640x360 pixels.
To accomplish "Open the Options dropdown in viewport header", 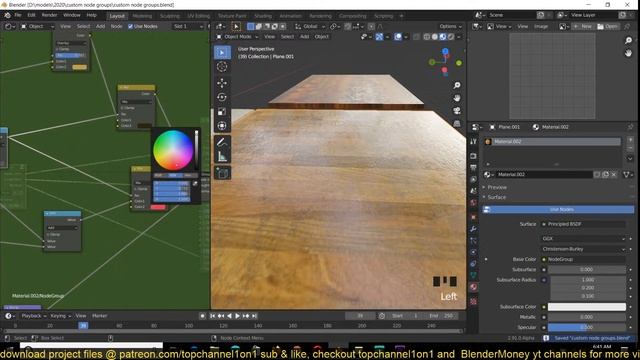I will (x=451, y=26).
